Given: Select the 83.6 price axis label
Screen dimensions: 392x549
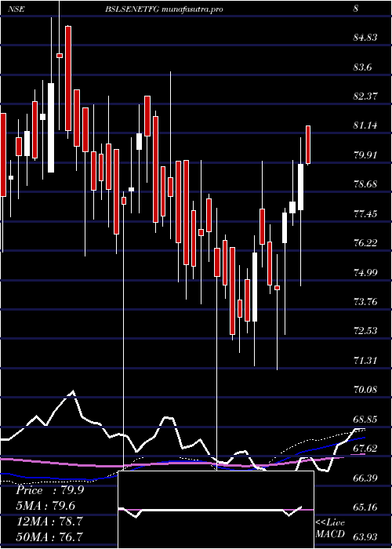Looking at the screenshot, I should [x=362, y=67].
